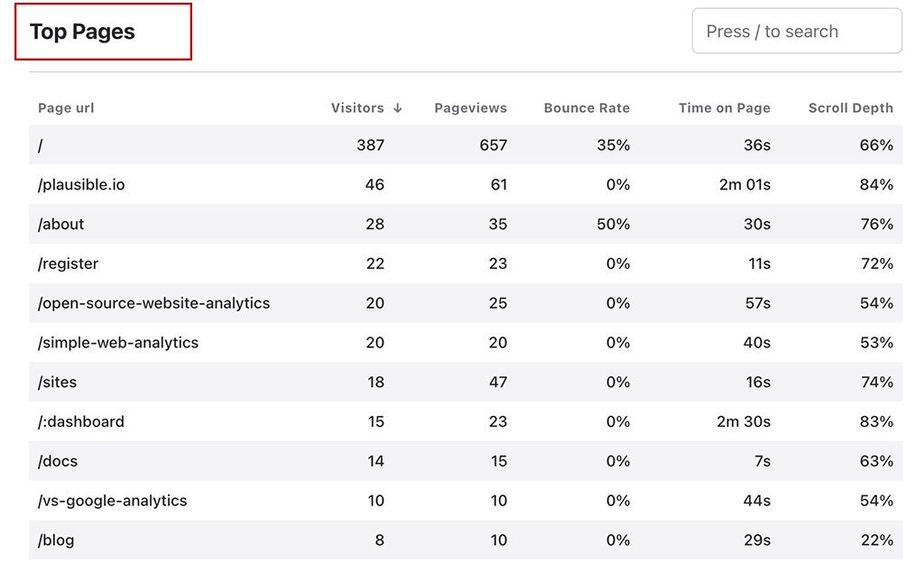This screenshot has width=924, height=564.
Task: Open the /register page details
Action: click(x=69, y=264)
